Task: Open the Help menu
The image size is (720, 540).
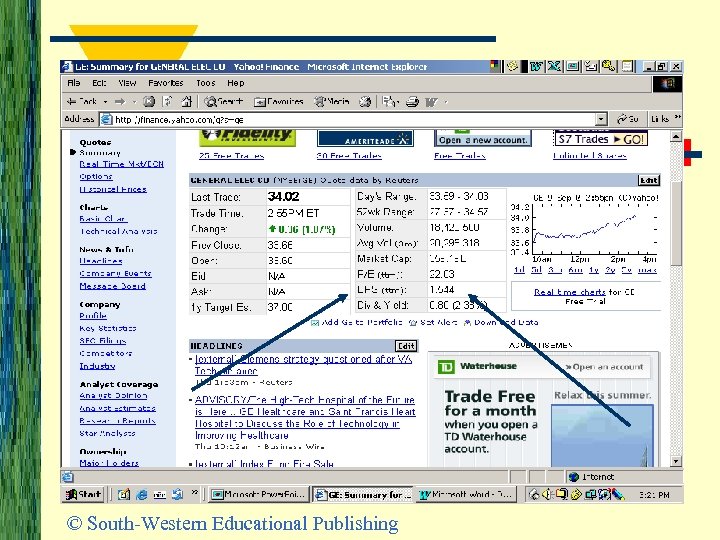Action: coord(236,83)
